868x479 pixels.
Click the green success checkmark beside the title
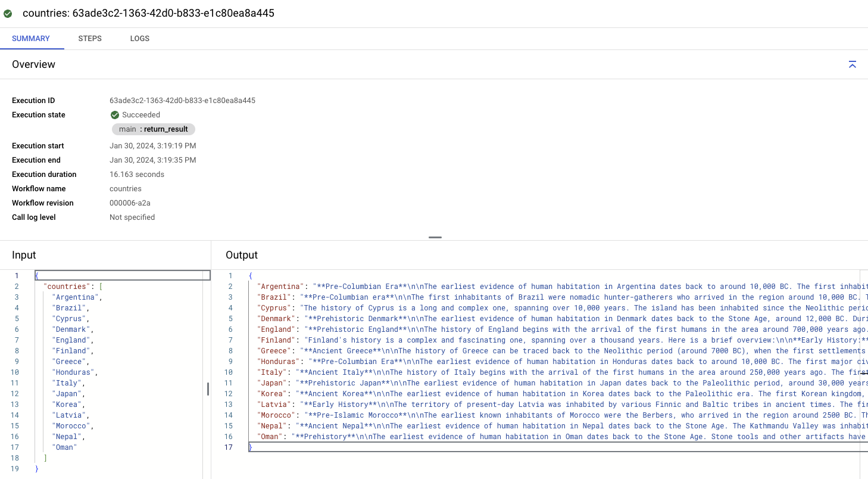click(x=8, y=13)
